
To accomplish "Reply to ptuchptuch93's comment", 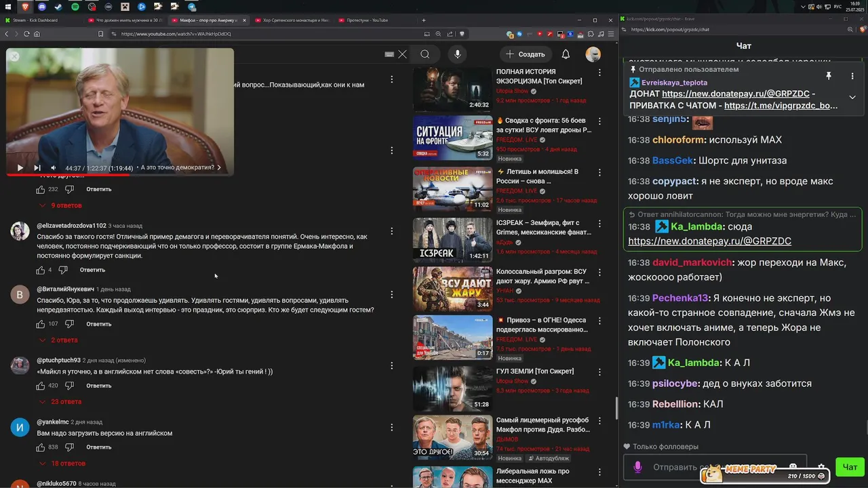I will pyautogui.click(x=98, y=386).
